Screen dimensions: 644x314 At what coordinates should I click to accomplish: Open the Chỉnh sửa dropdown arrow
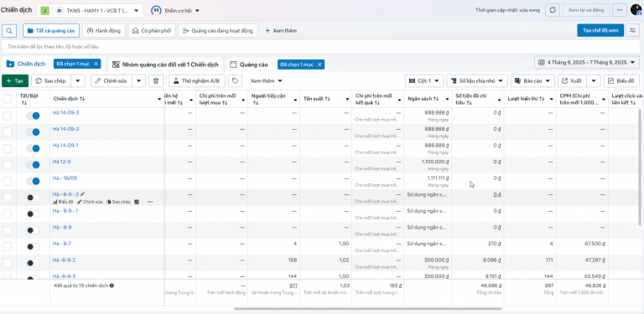[x=139, y=80]
